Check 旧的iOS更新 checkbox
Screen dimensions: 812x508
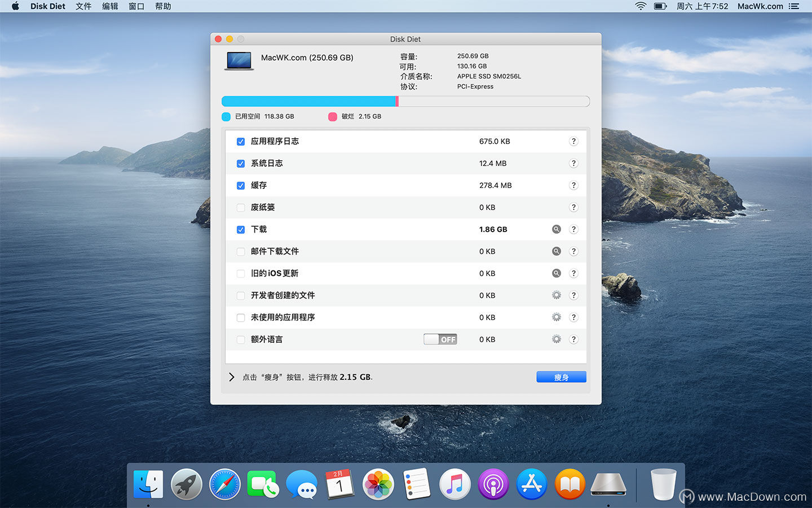(241, 274)
